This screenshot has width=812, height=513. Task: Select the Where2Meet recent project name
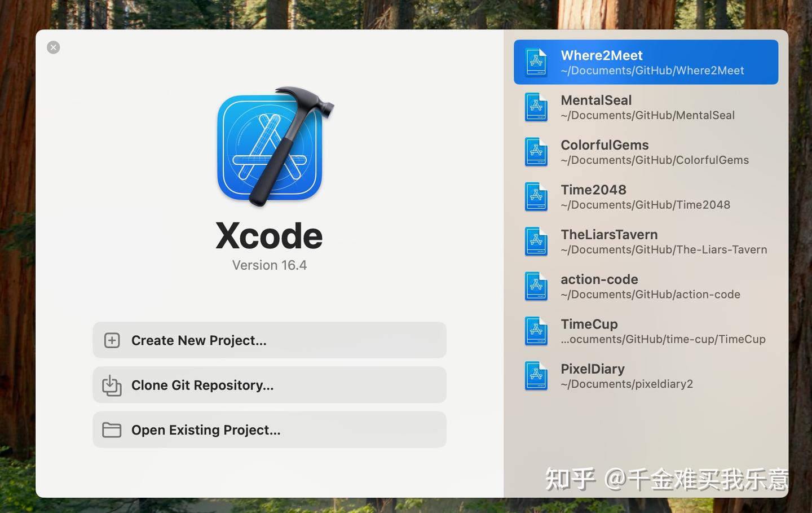(x=602, y=55)
